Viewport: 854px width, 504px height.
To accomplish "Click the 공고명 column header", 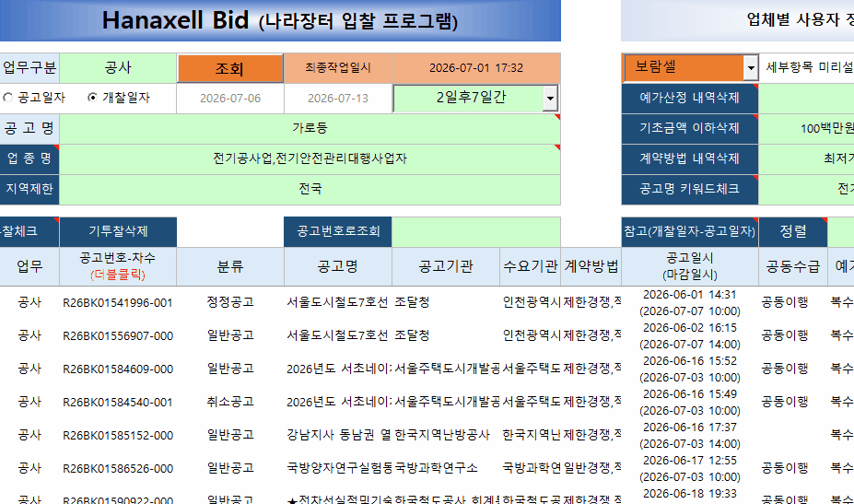I will [x=338, y=266].
